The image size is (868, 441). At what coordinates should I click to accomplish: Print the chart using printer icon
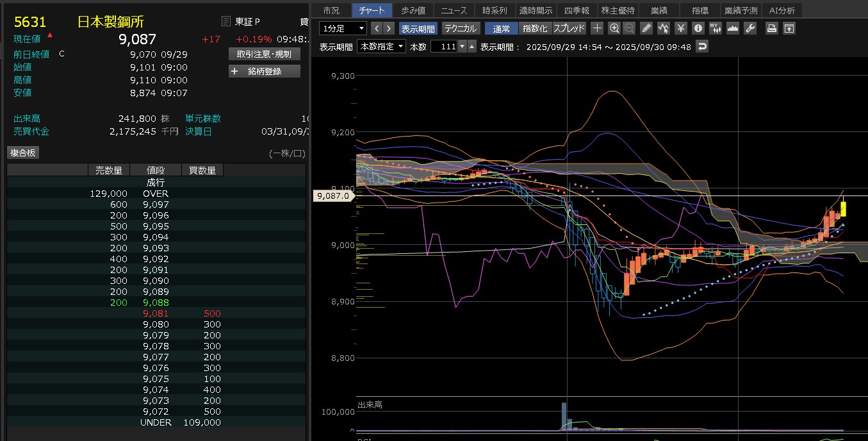(772, 28)
